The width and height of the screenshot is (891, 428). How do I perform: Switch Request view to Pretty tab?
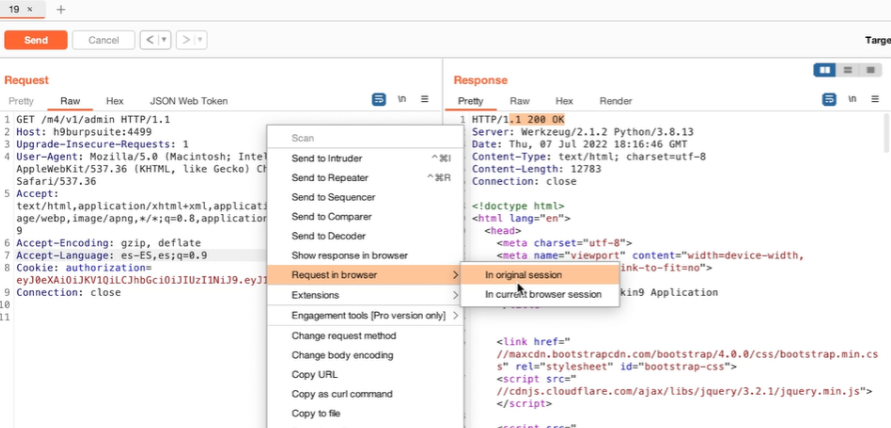(x=21, y=101)
